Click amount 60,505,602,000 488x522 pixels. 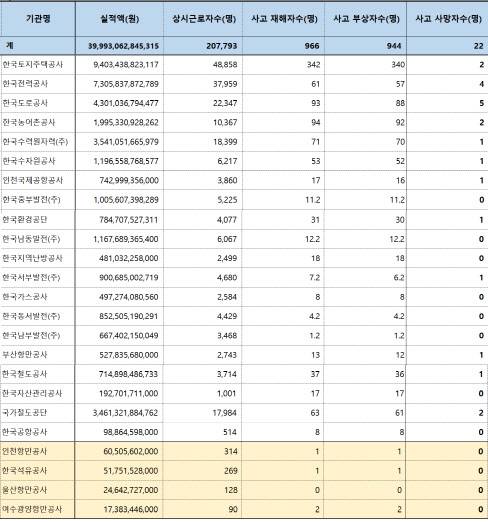coord(131,452)
